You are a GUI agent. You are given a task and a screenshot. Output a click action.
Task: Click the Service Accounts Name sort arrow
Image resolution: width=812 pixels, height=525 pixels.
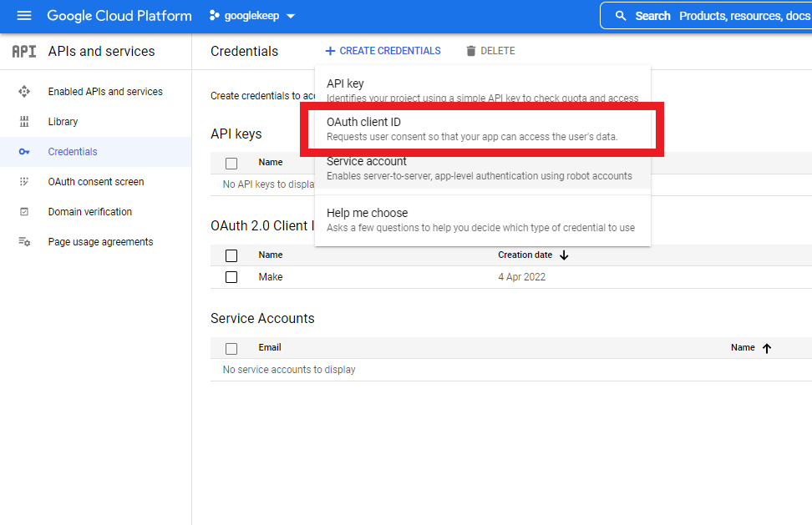tap(767, 348)
